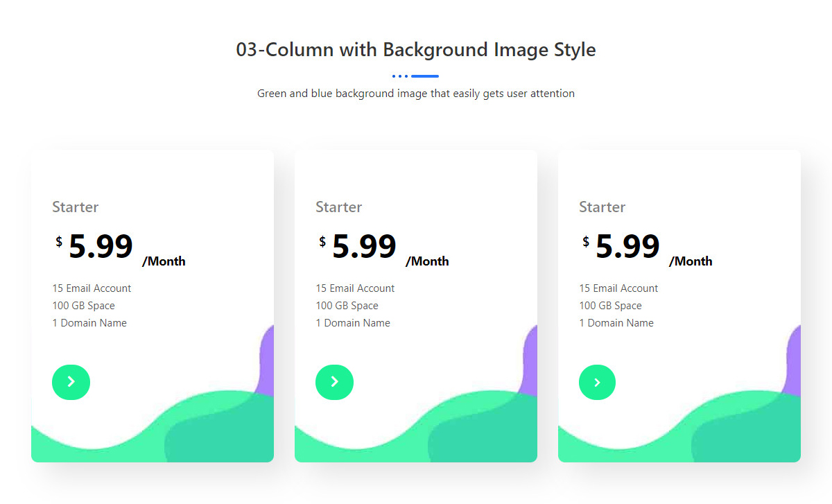Click the purple blob in the right card
The width and height of the screenshot is (832, 504).
794,360
